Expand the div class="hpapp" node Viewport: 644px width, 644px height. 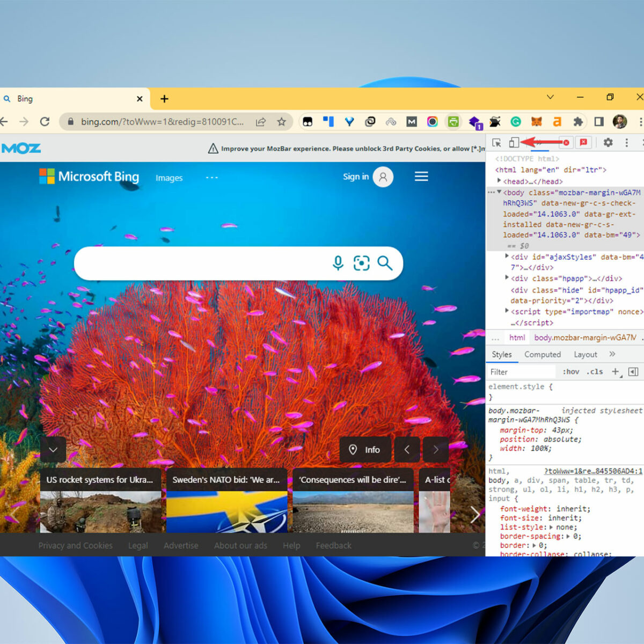[x=507, y=278]
